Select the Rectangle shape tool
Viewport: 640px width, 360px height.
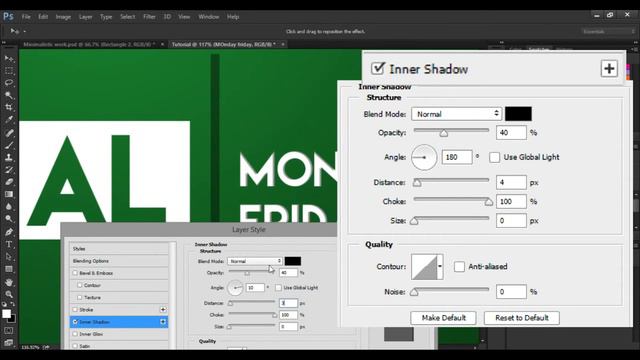pos(9,269)
